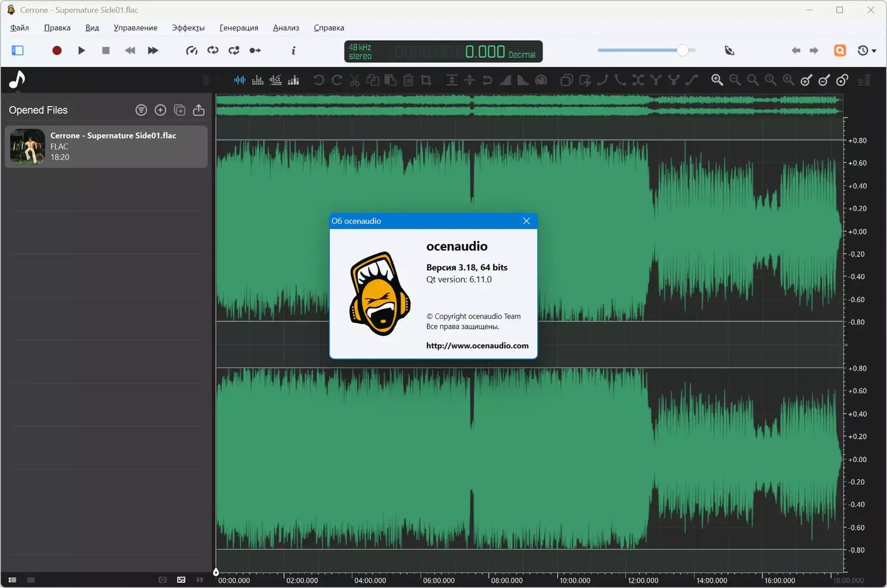Click the red Record button
The height and width of the screenshot is (588, 887).
tap(56, 51)
